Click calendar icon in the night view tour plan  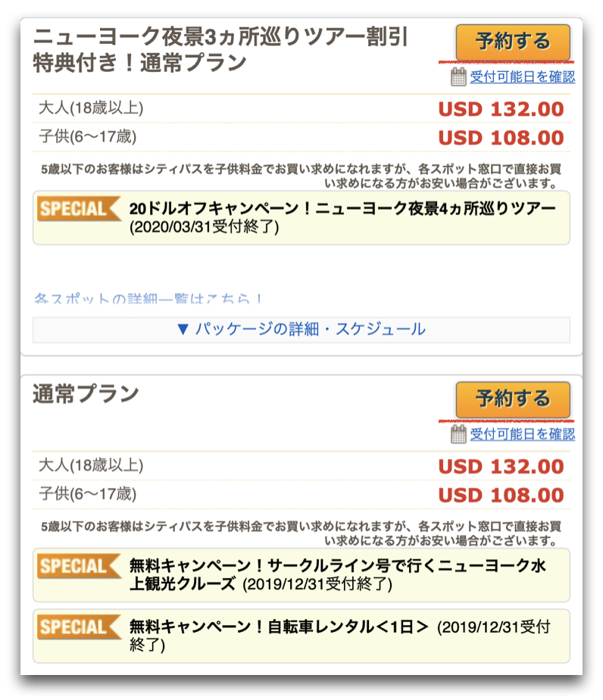[458, 77]
